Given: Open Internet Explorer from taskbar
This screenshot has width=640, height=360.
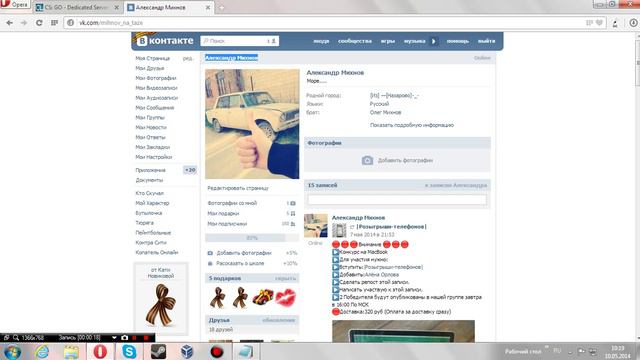Looking at the screenshot, I should (x=42, y=351).
